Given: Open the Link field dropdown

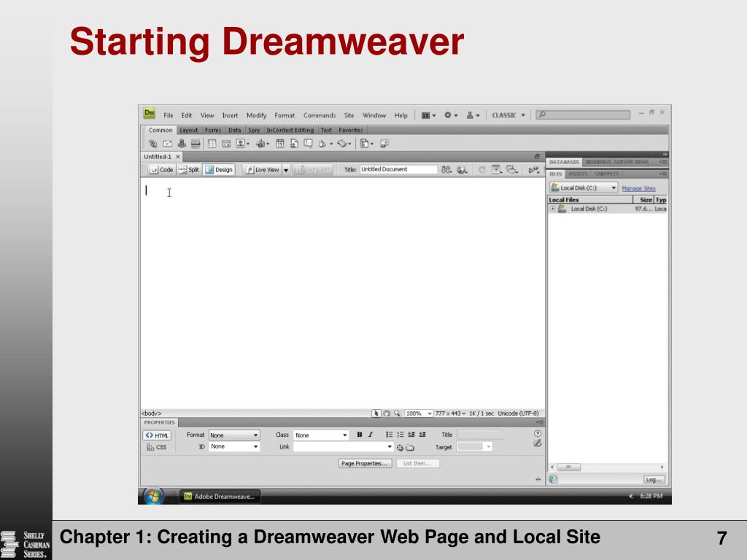Looking at the screenshot, I should (390, 447).
